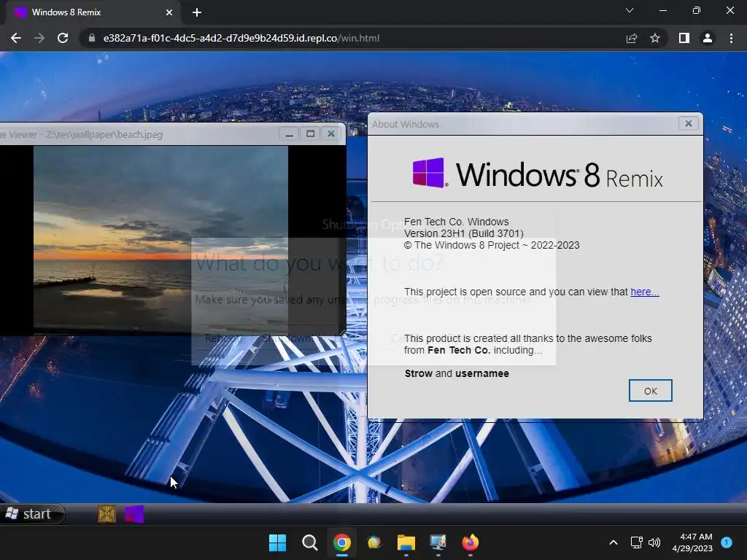
Task: Open Edge from the taskbar
Action: [374, 542]
